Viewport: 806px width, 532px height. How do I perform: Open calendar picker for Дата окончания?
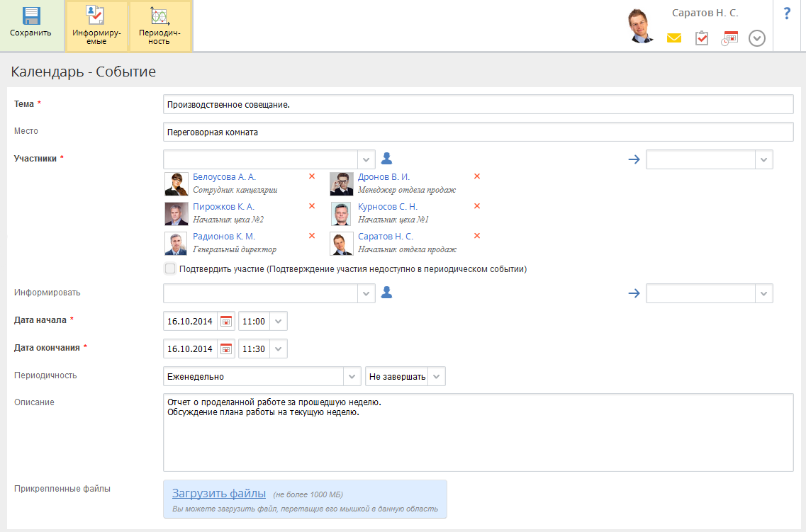pos(226,349)
